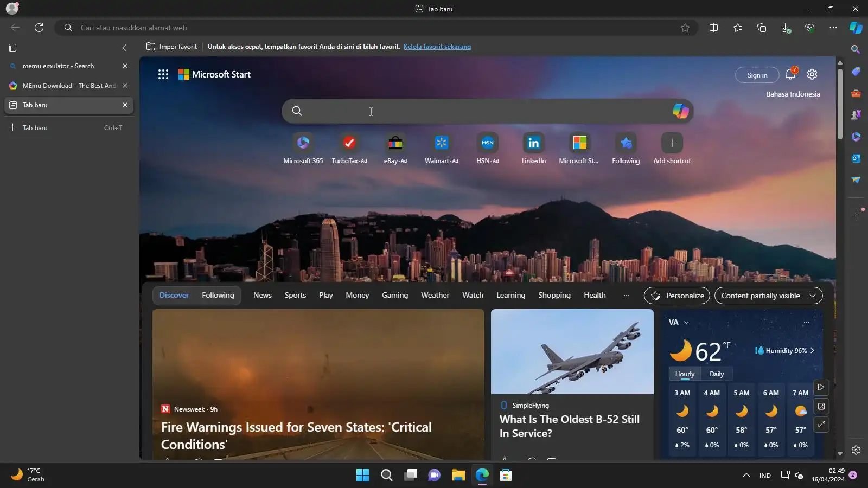Viewport: 868px width, 488px height.
Task: Open the eBay shortcut
Action: coord(395,148)
